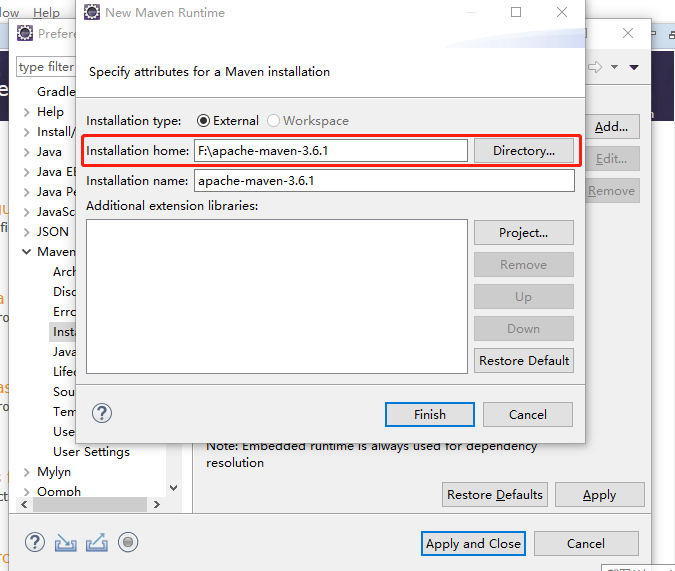The width and height of the screenshot is (675, 571).
Task: Cancel the New Maven Runtime dialog
Action: [x=528, y=415]
